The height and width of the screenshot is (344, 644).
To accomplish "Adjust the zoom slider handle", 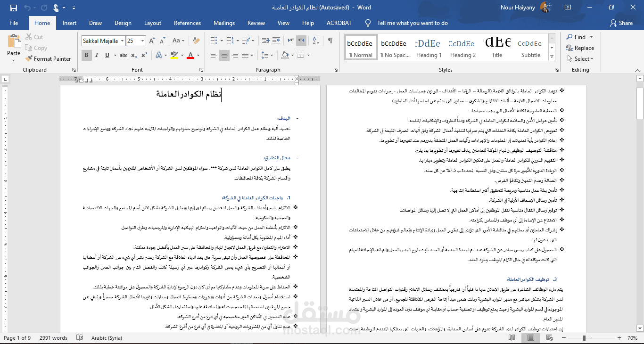I will click(584, 338).
